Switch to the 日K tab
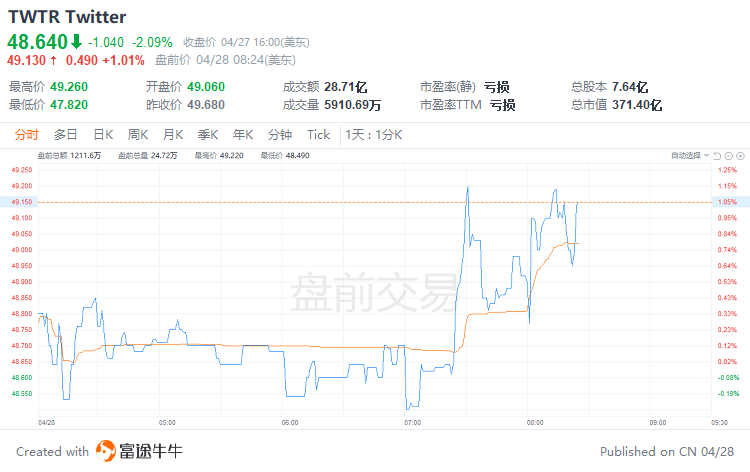The image size is (750, 472). [103, 135]
